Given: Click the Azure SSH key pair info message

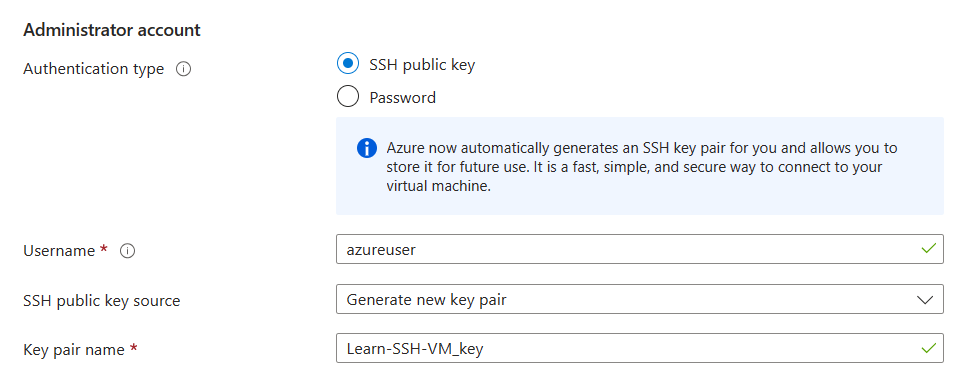Looking at the screenshot, I should click(x=642, y=167).
